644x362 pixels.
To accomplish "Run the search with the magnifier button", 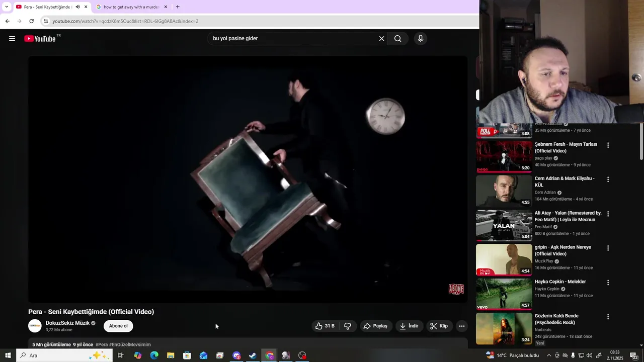I will [x=397, y=39].
